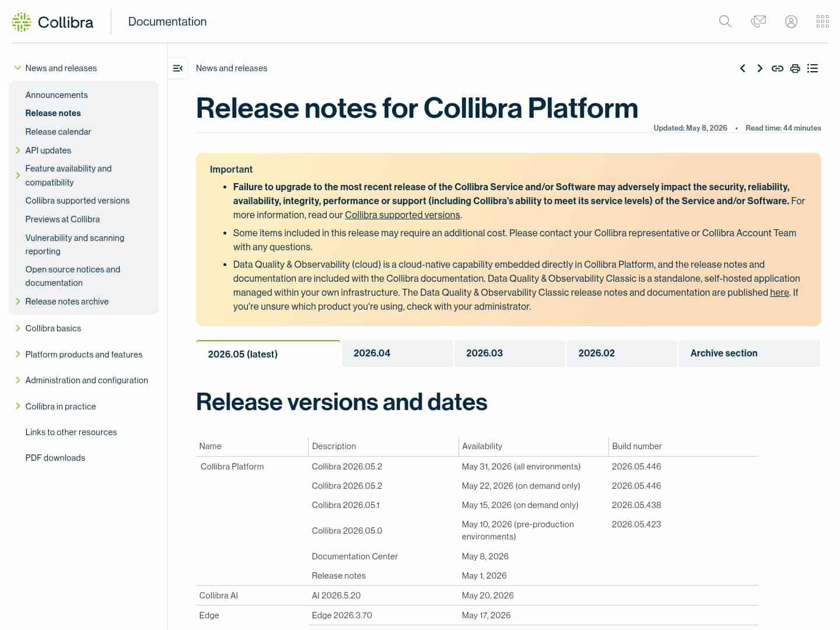Click the 'Release versions and dates' heading
Viewport: 840px width, 630px height.
click(x=342, y=402)
